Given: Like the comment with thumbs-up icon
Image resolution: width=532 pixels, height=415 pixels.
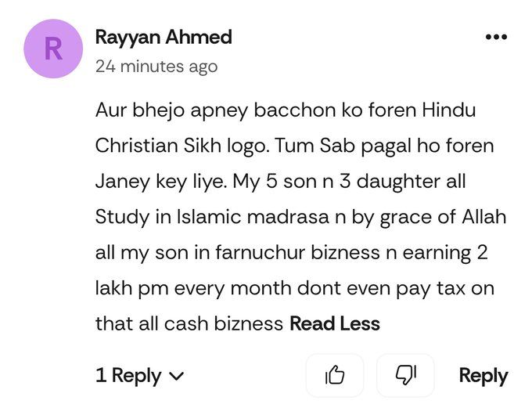Looking at the screenshot, I should pos(334,375).
